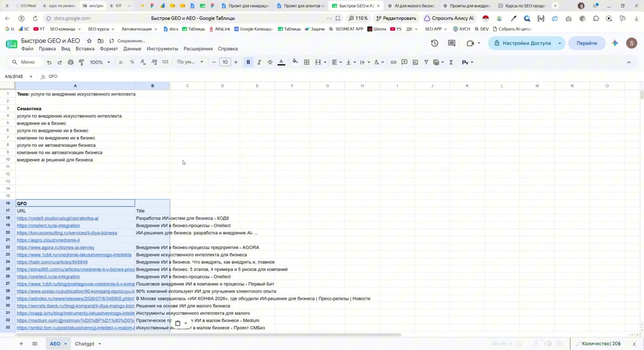Open the comments panel icon

coord(452,43)
